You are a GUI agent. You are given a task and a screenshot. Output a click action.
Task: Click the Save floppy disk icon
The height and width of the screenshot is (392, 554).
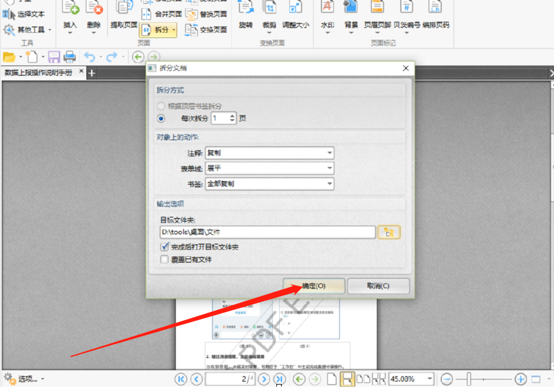(54, 57)
